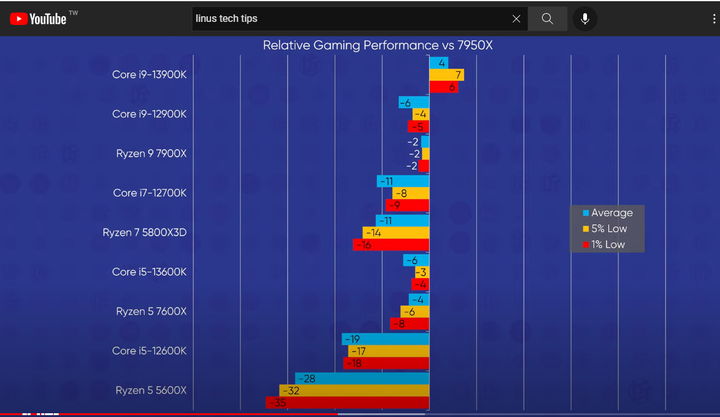Select the 'Ryzen 9 7900X' label
Screen dimensions: 720x417
pyautogui.click(x=151, y=153)
